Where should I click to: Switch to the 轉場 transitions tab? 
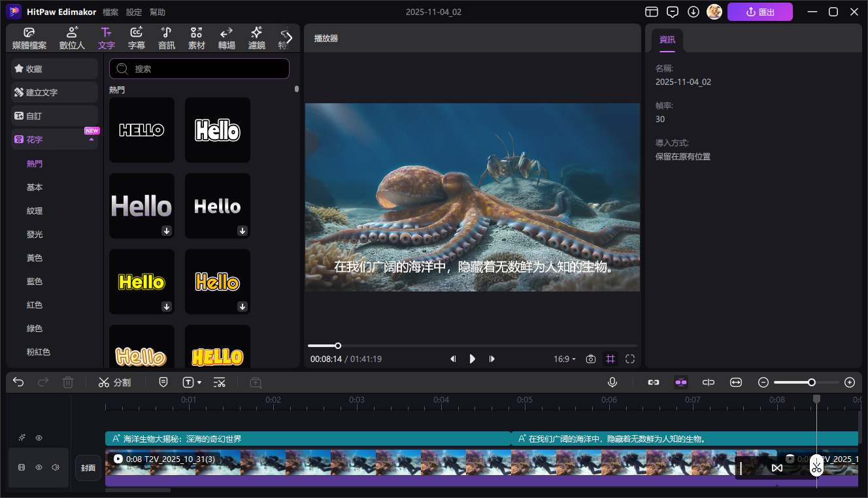point(226,38)
